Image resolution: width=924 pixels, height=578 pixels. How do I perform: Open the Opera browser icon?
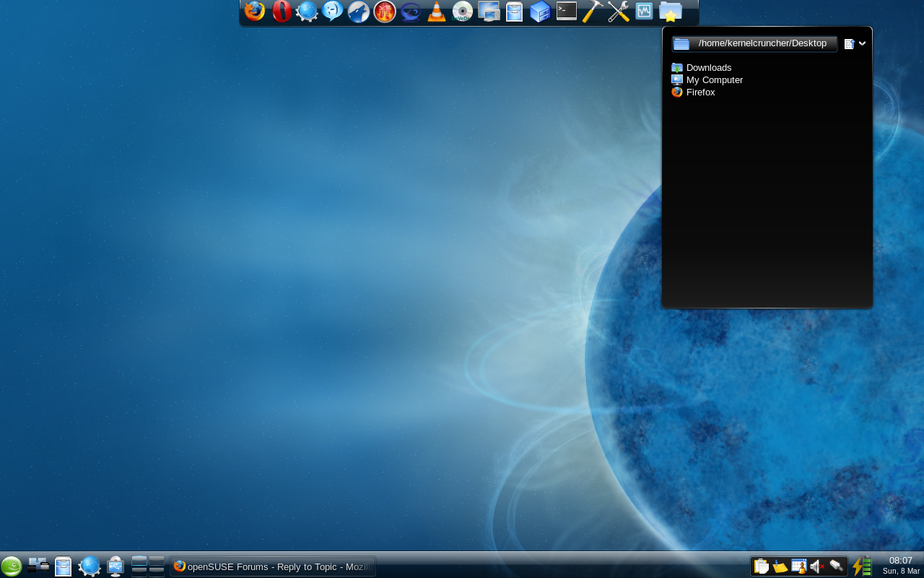coord(282,12)
